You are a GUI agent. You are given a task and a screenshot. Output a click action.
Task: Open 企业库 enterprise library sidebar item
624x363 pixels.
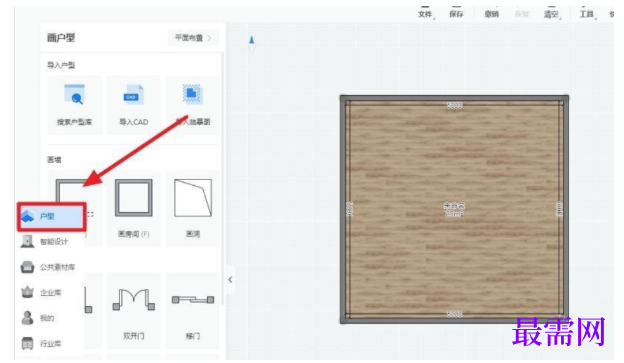[41, 293]
